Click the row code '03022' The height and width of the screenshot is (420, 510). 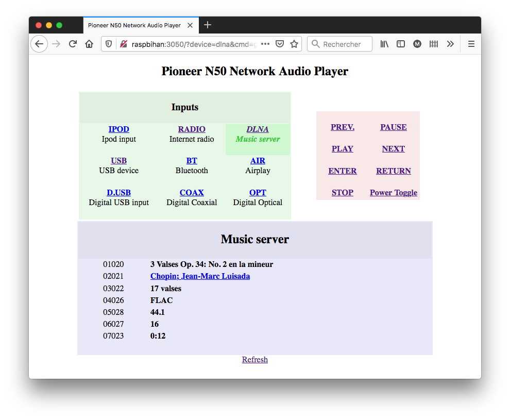[113, 289]
